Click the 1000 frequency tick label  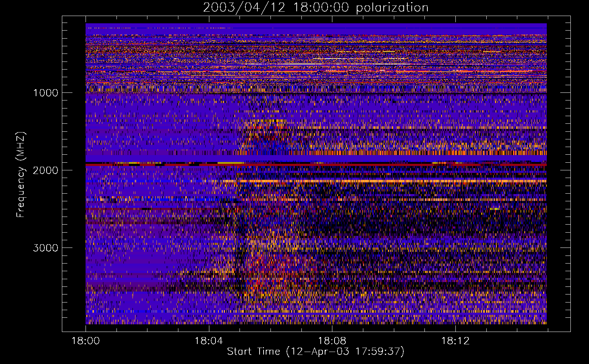point(46,93)
